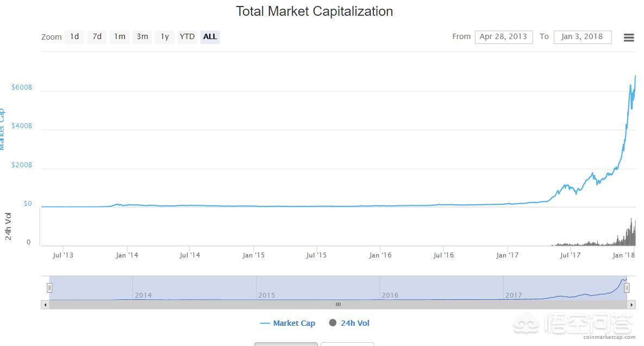Image resolution: width=644 pixels, height=346 pixels.
Task: Click the To date field
Action: [x=582, y=37]
